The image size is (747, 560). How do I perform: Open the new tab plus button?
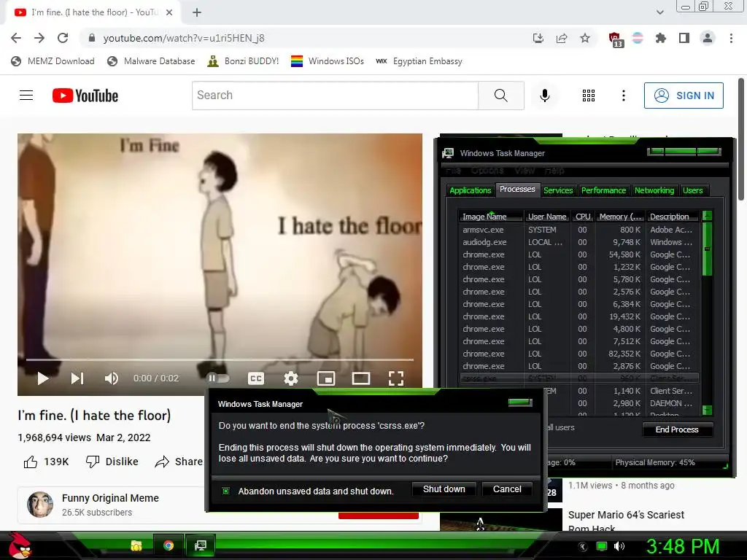click(197, 12)
